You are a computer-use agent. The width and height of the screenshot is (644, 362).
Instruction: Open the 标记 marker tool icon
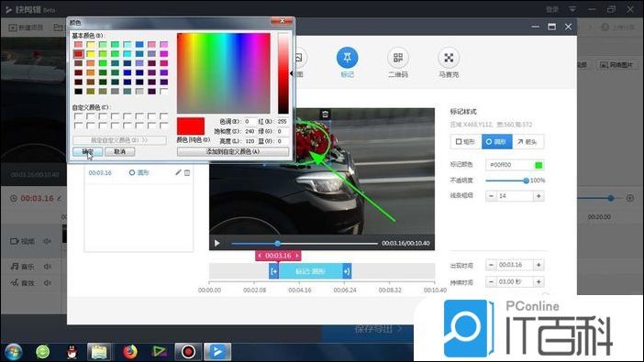point(347,58)
